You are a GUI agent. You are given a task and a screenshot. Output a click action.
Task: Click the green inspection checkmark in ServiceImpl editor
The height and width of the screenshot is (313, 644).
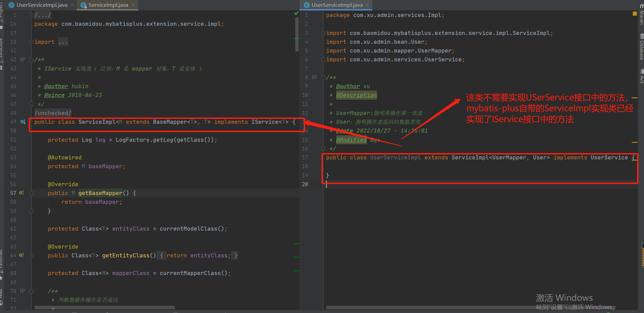click(x=296, y=14)
